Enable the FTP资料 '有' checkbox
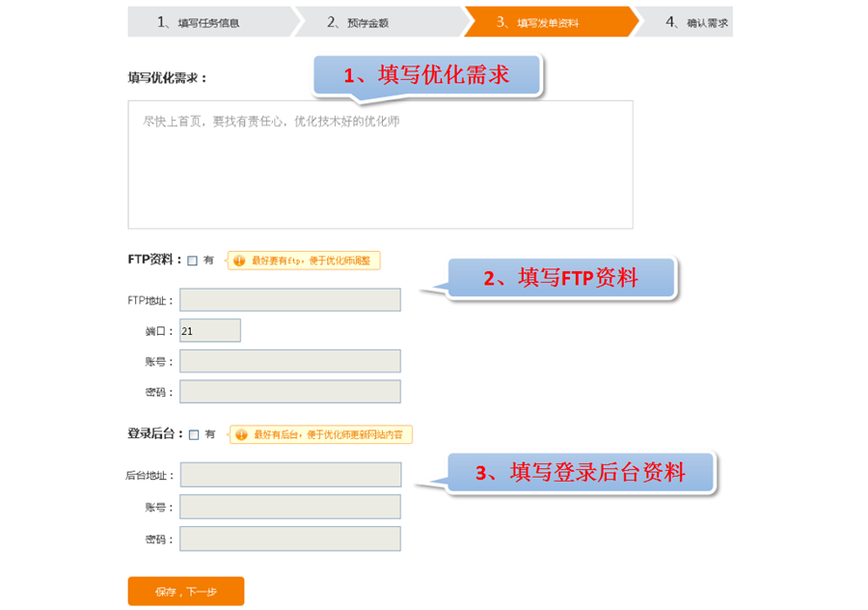 tap(193, 261)
